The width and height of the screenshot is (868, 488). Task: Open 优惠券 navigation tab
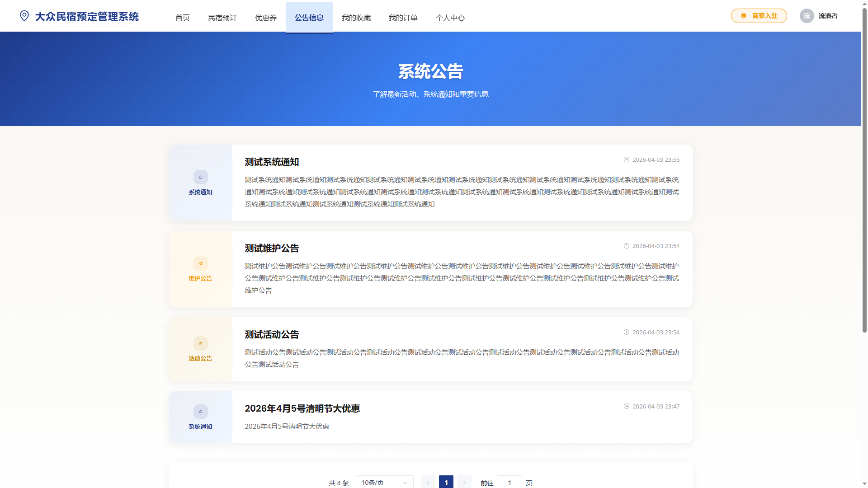266,18
